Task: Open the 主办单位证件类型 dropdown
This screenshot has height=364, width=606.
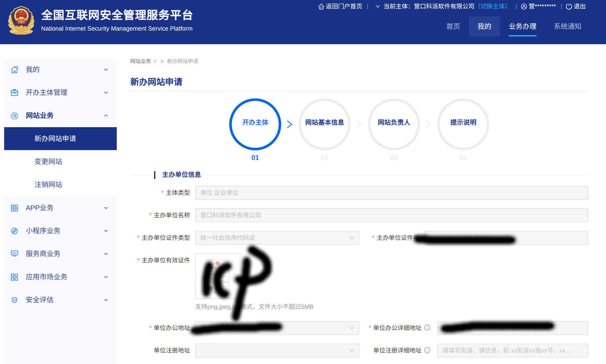Action: coord(352,238)
